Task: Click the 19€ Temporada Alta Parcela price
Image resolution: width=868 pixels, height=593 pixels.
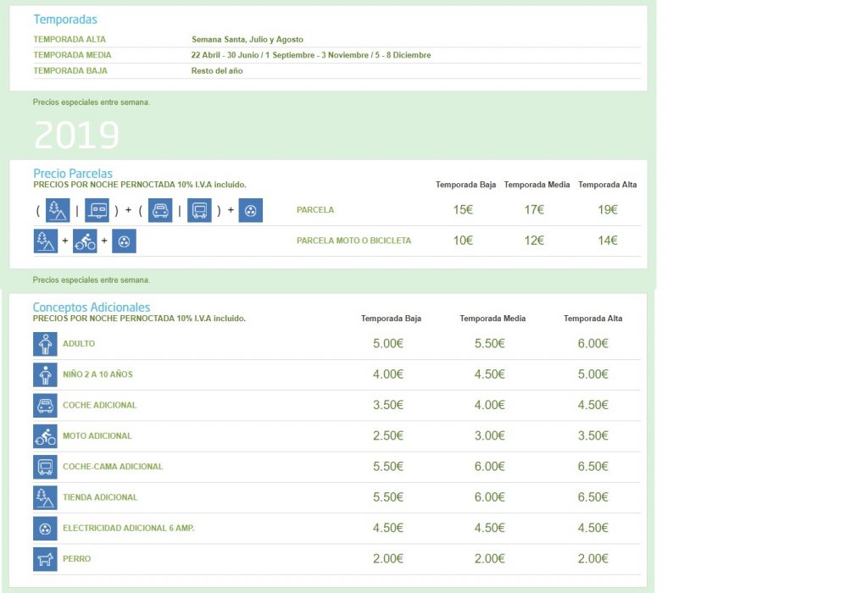Action: (607, 210)
